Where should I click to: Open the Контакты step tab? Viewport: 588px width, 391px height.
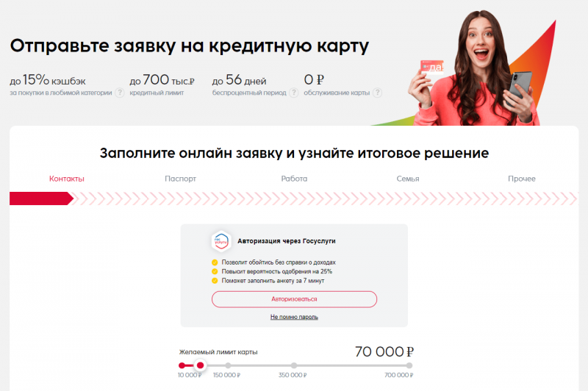67,179
